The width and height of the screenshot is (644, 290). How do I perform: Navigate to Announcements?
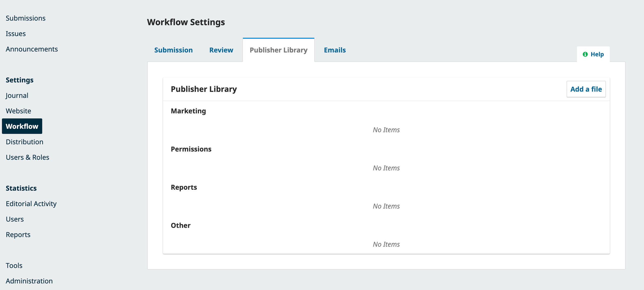click(x=32, y=49)
